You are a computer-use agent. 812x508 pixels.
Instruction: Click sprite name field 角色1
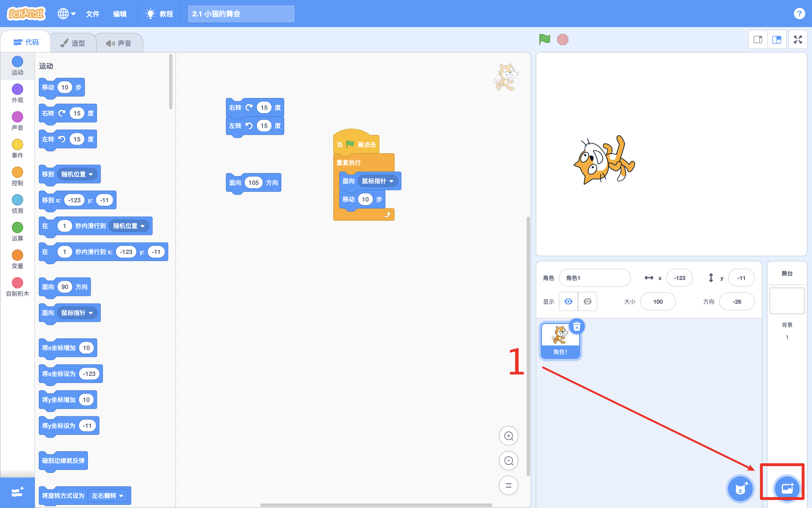(x=595, y=278)
